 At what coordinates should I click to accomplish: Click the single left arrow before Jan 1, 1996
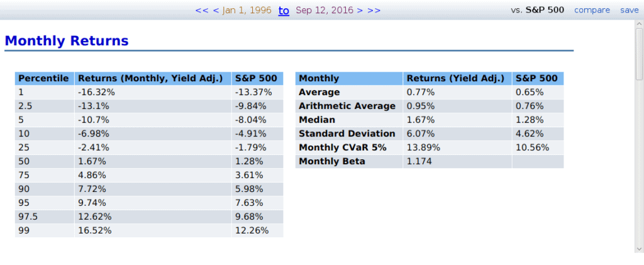click(x=216, y=10)
